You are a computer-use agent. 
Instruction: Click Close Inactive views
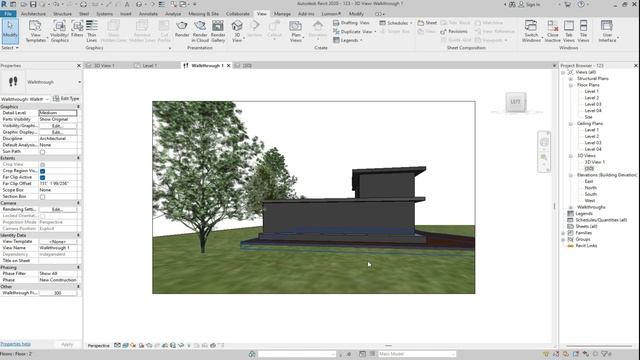coord(552,31)
